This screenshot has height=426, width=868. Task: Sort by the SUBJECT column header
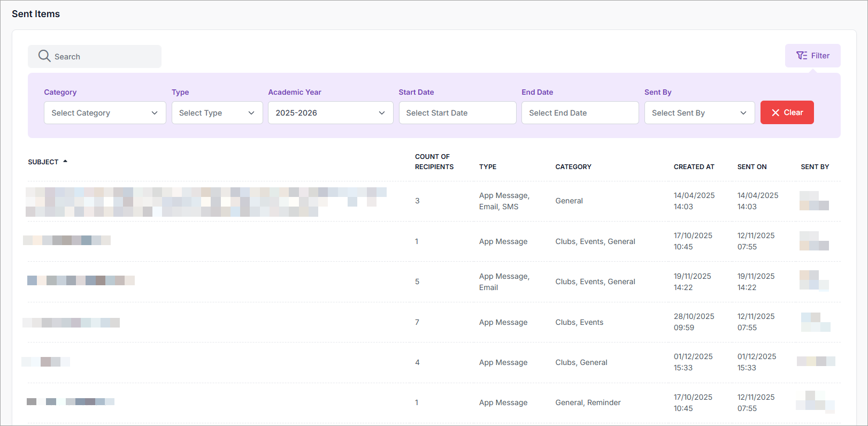43,162
